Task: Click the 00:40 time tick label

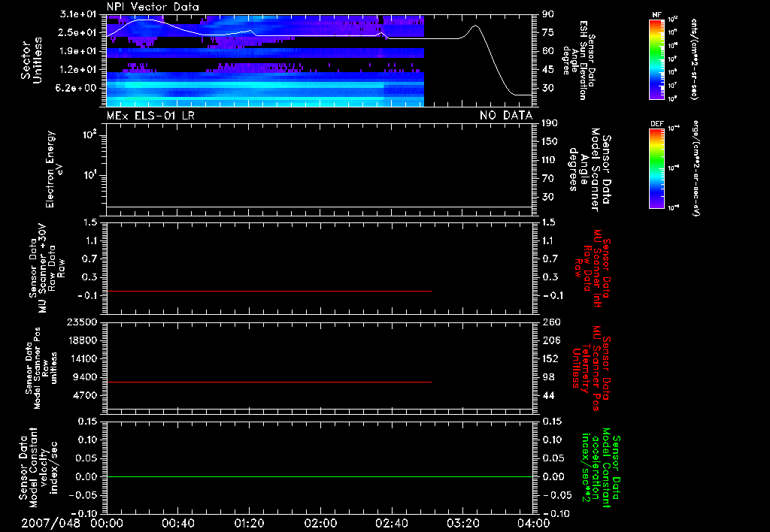Action: (x=177, y=523)
